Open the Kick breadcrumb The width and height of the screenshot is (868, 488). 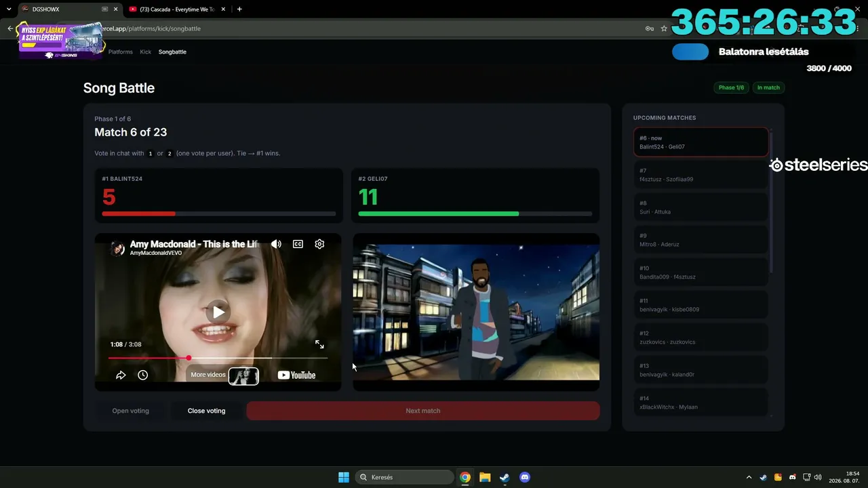point(146,52)
